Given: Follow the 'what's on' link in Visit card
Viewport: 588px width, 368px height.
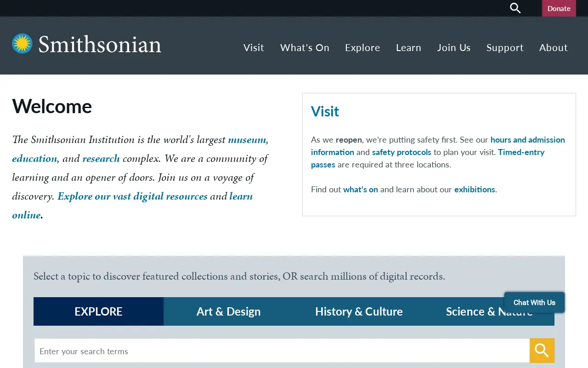Looking at the screenshot, I should point(361,189).
